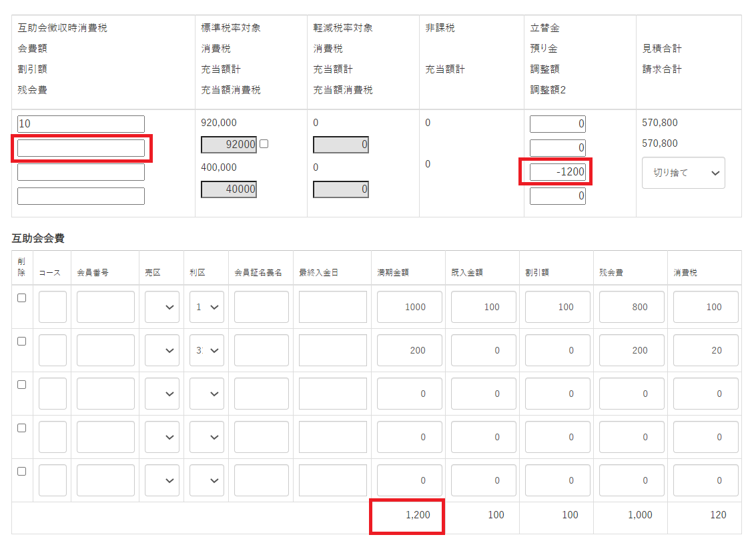This screenshot has width=756, height=547.
Task: Expand the third row's 売区 dropdown
Action: tap(162, 394)
